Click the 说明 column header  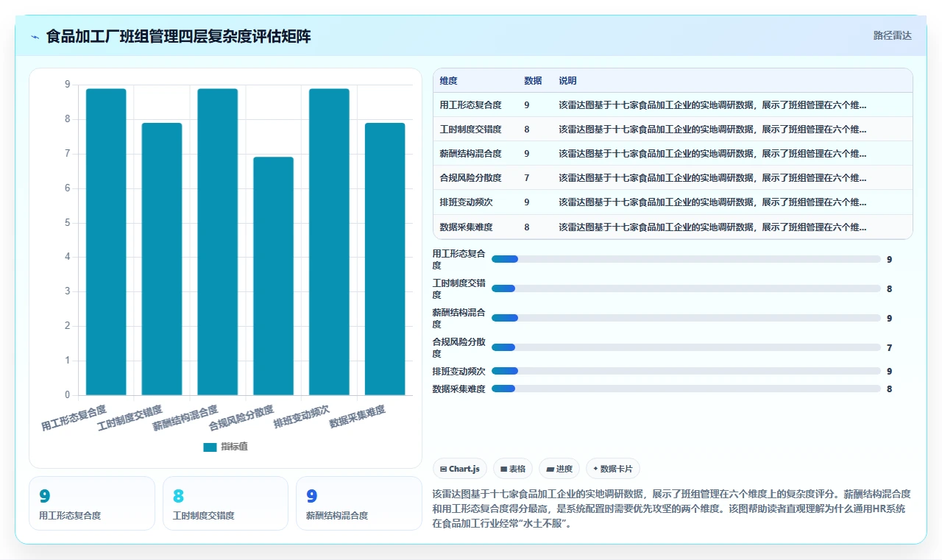567,80
